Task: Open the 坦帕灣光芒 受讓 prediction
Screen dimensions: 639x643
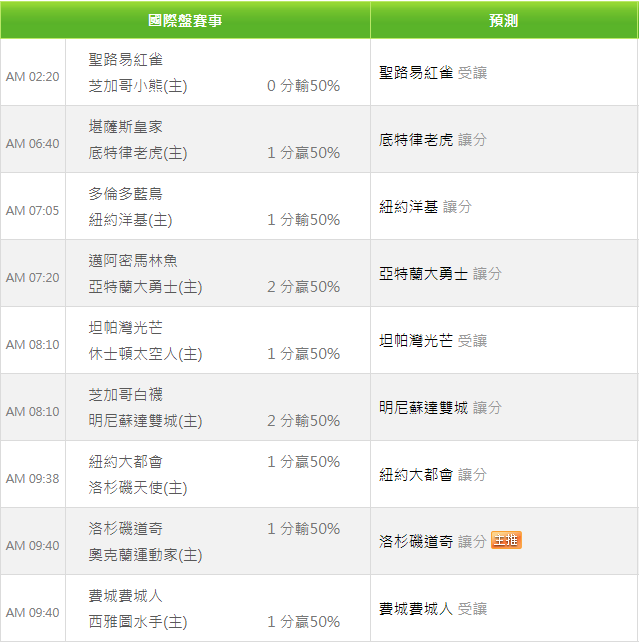Action: click(433, 341)
